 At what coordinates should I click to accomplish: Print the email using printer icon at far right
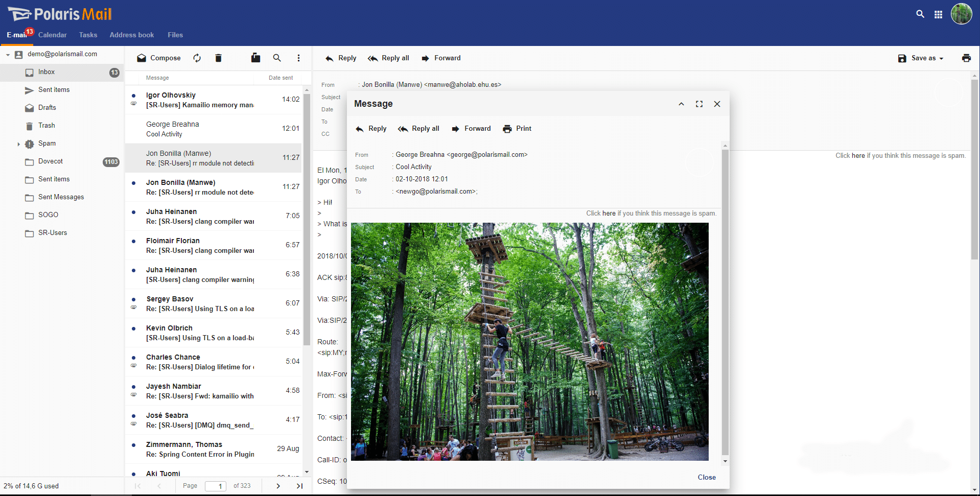(966, 58)
